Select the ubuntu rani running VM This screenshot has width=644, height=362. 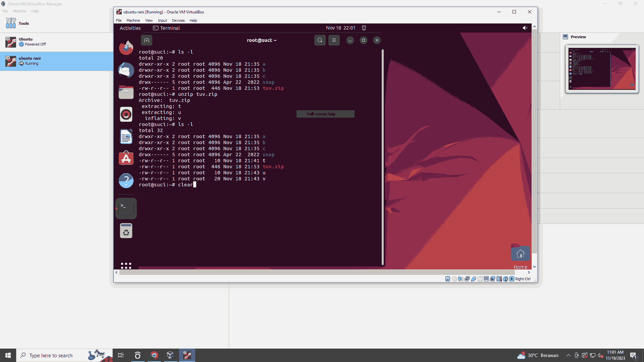point(56,61)
